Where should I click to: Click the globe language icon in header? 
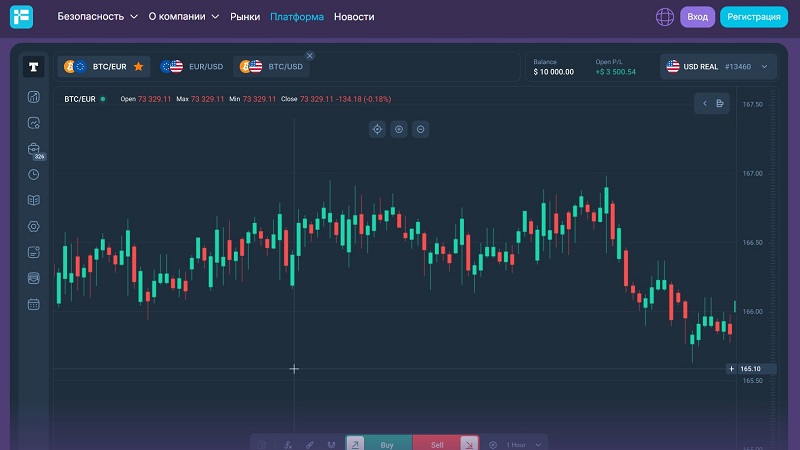click(x=665, y=17)
